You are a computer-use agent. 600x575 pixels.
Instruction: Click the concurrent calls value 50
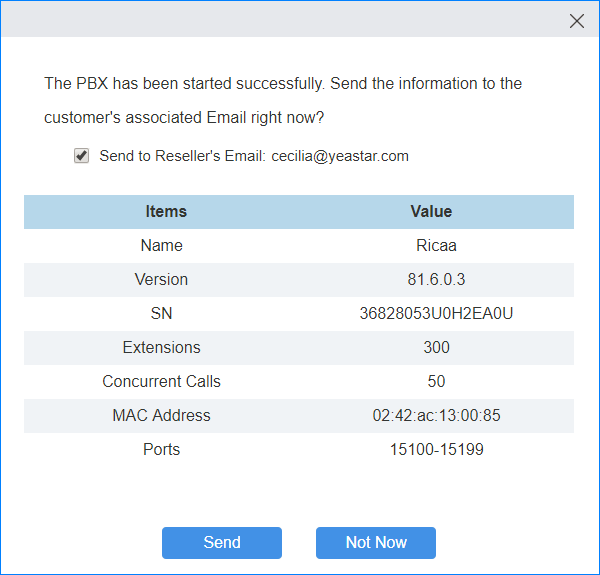(436, 382)
